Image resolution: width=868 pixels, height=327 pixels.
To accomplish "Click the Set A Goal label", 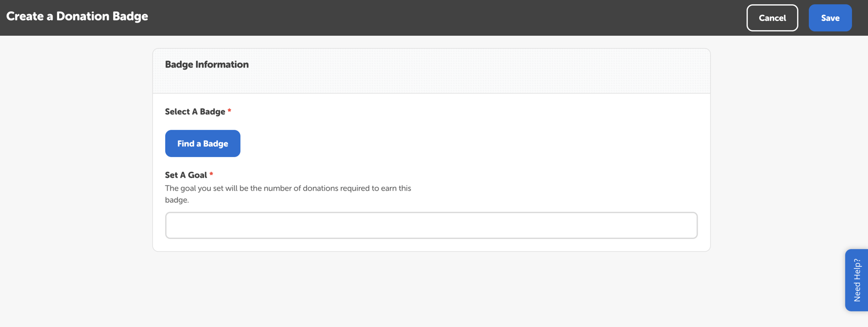I will pos(186,175).
